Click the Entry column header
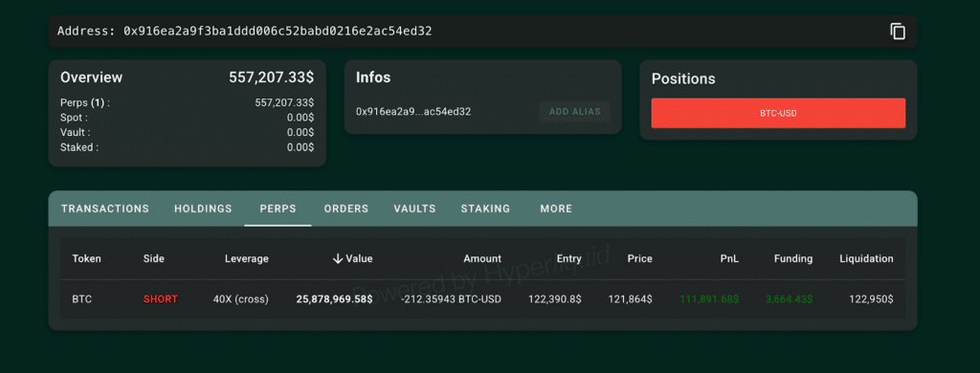980x373 pixels. click(x=568, y=258)
